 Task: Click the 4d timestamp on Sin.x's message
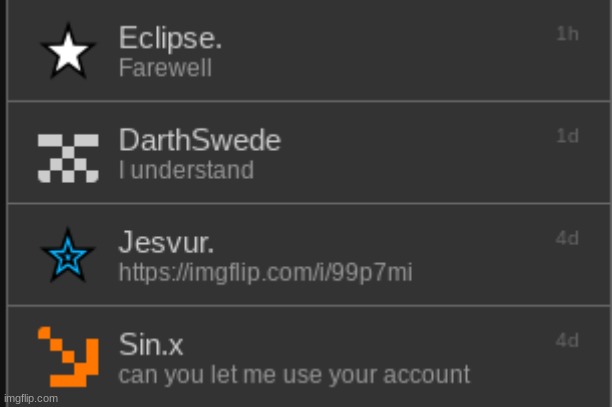[x=567, y=341]
